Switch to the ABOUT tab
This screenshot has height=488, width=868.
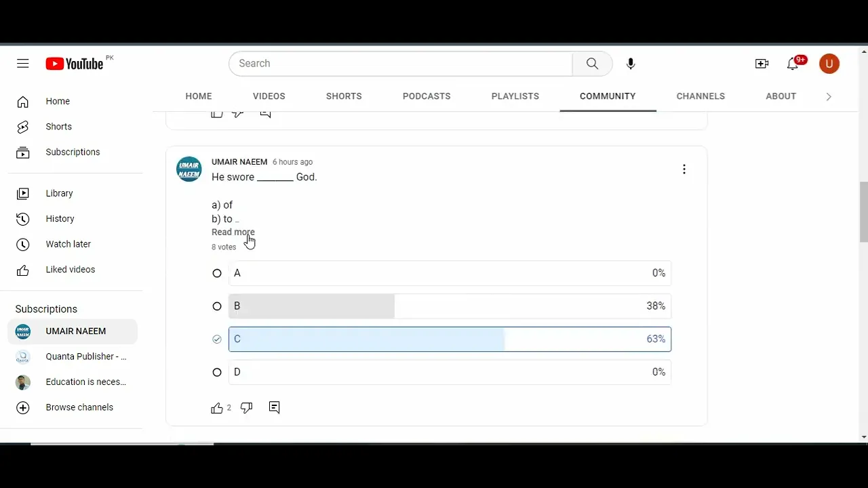click(781, 96)
